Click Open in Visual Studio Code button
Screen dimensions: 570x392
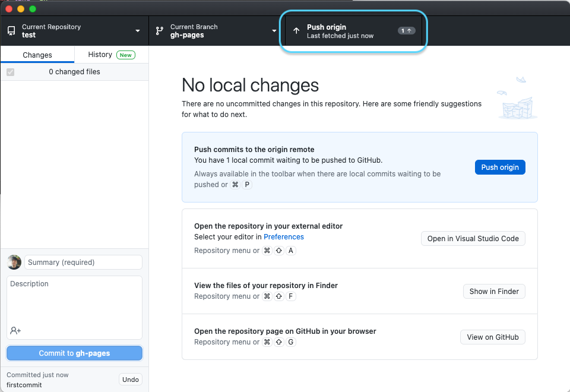[x=473, y=239]
